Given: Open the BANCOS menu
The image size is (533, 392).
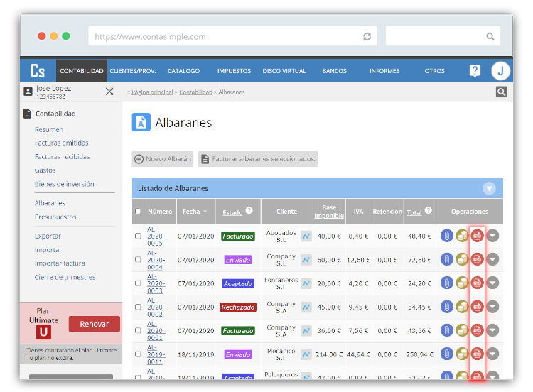Looking at the screenshot, I should 334,70.
